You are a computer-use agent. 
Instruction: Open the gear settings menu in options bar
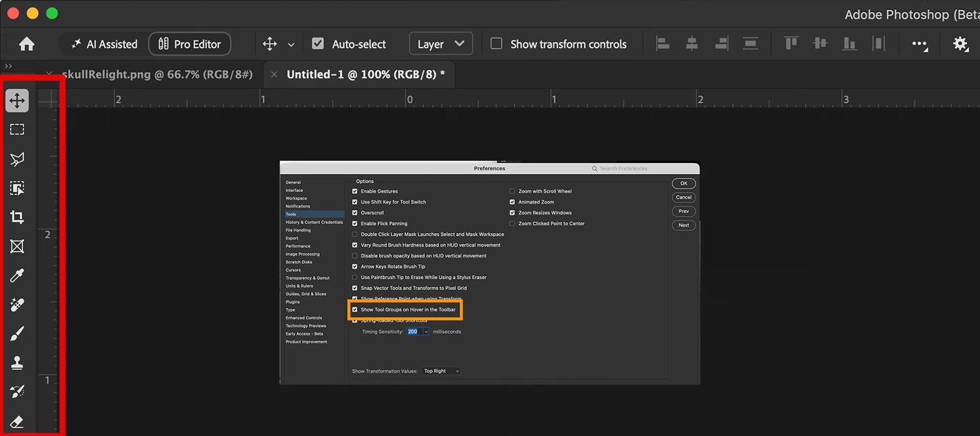[960, 44]
